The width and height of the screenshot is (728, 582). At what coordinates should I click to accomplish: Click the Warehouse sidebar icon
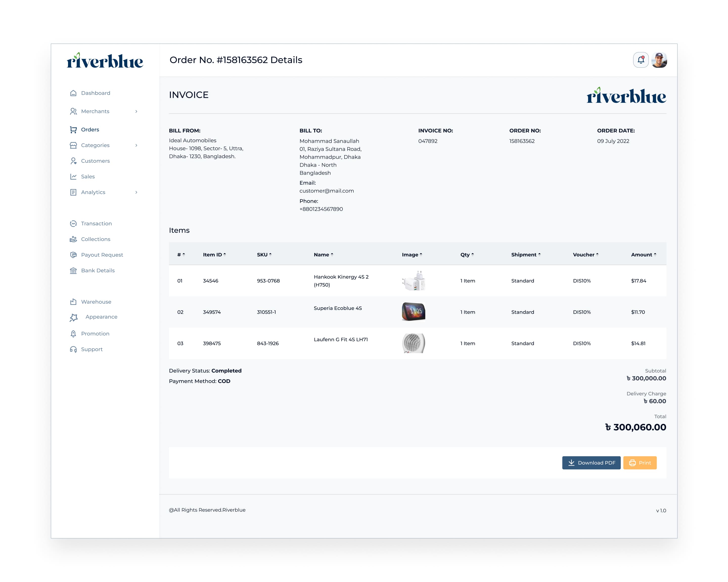coord(73,302)
